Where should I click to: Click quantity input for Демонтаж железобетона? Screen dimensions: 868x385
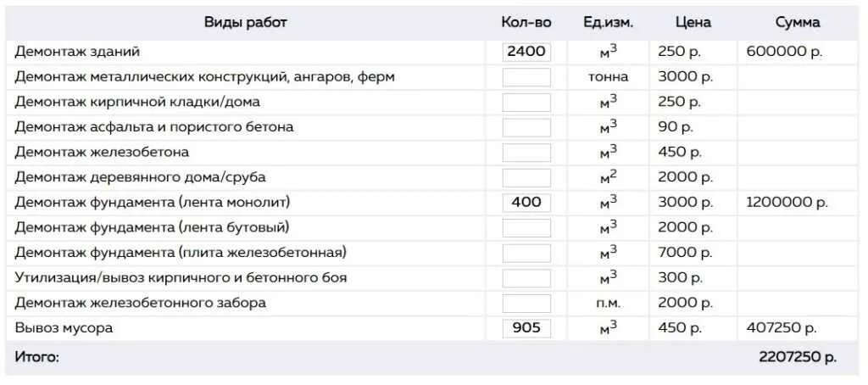[x=526, y=153]
